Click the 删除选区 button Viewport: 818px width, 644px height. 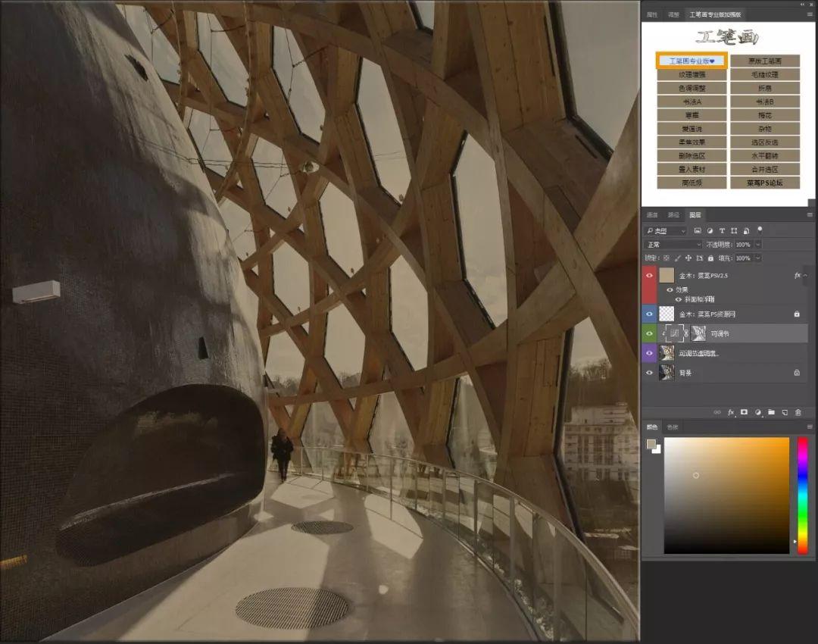coord(692,155)
